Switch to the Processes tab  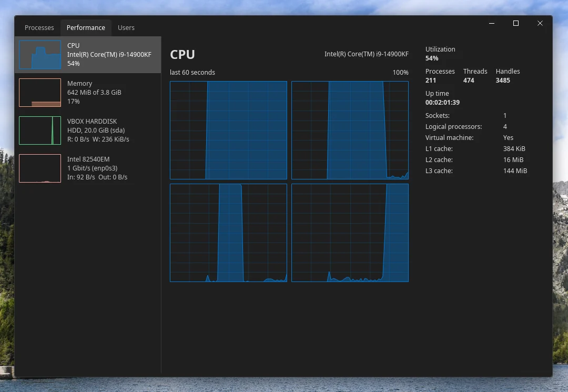pos(39,27)
